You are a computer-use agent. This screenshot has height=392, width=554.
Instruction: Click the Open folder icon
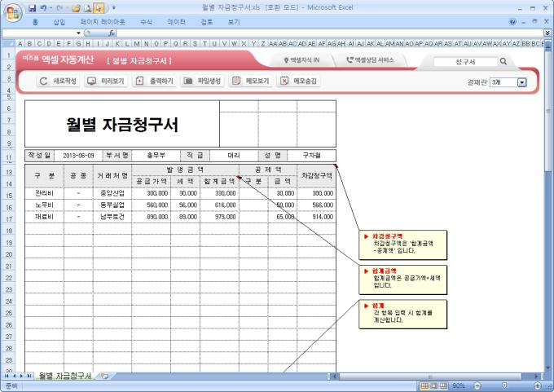tap(76, 8)
